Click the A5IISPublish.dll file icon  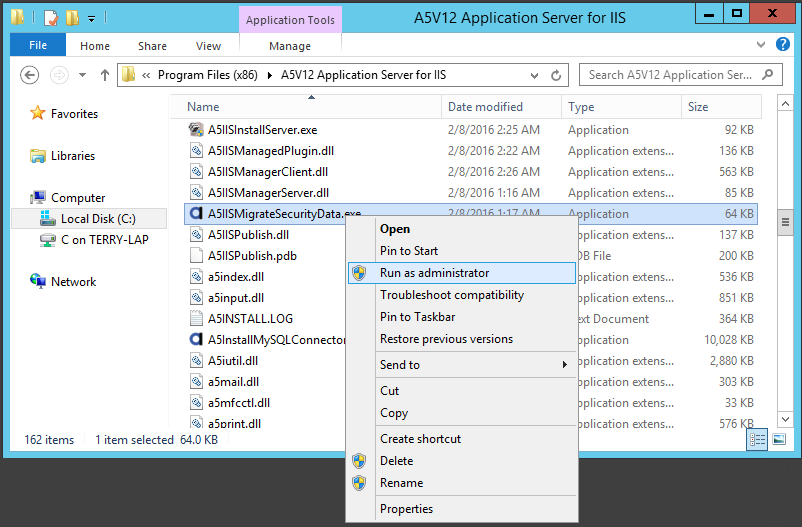[196, 234]
